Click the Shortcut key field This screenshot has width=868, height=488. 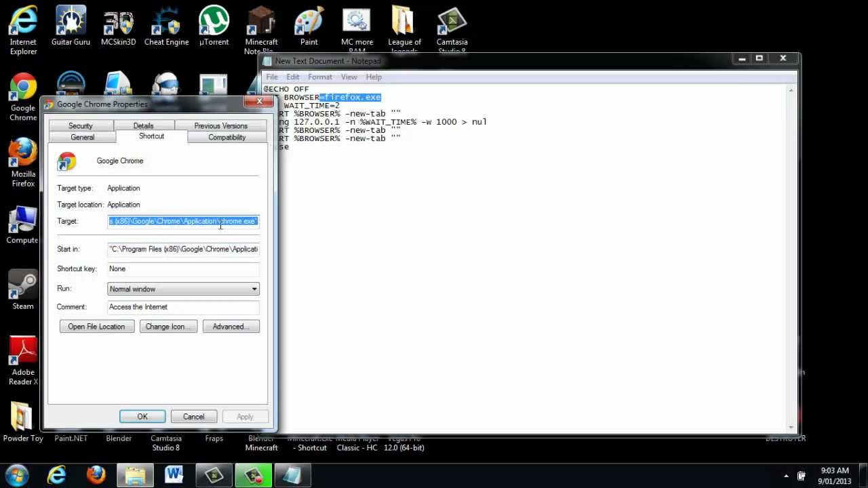pos(183,269)
